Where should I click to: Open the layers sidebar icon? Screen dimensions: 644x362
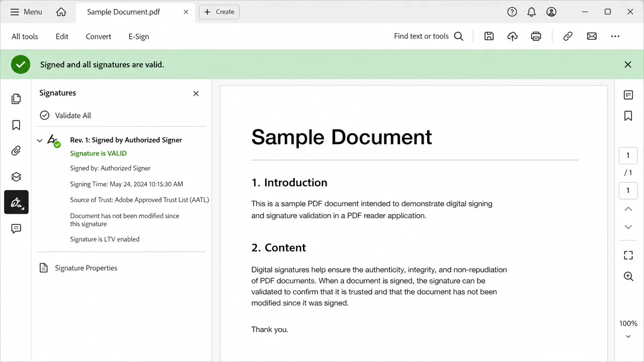coord(16,176)
